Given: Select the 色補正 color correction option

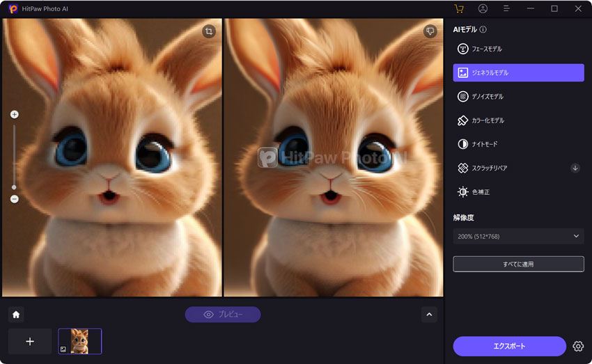Looking at the screenshot, I should tap(518, 192).
